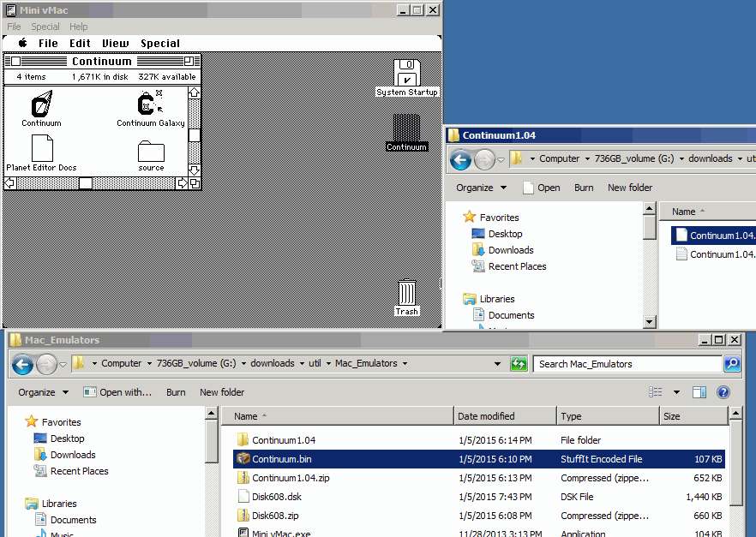The height and width of the screenshot is (537, 756).
Task: Click Forward button in Continuum1.04 window
Action: click(x=484, y=160)
